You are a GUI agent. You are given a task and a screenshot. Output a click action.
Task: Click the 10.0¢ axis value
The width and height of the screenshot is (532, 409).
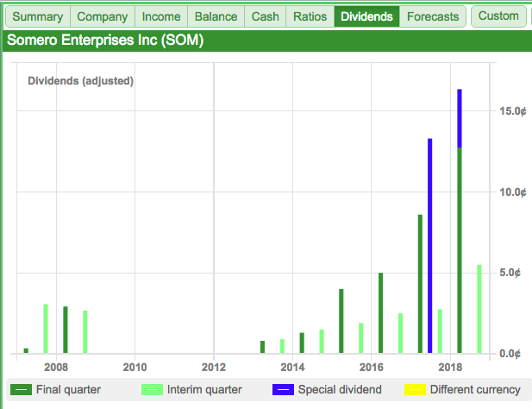coord(513,192)
